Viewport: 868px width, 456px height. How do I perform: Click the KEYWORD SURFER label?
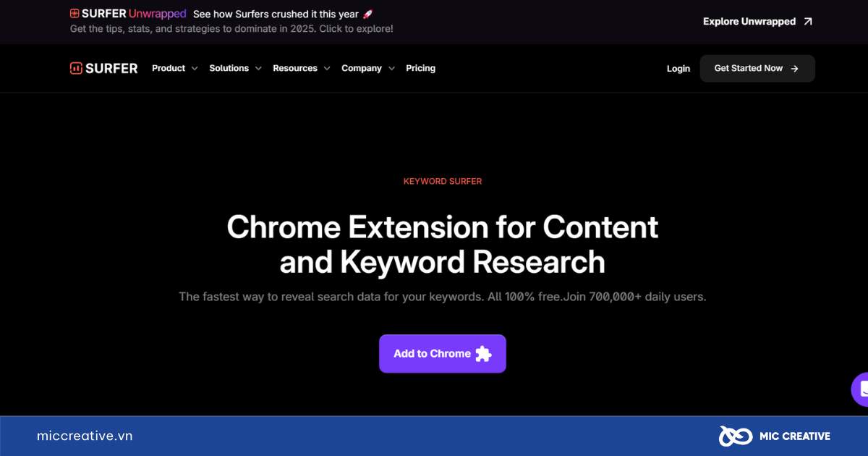pos(443,181)
